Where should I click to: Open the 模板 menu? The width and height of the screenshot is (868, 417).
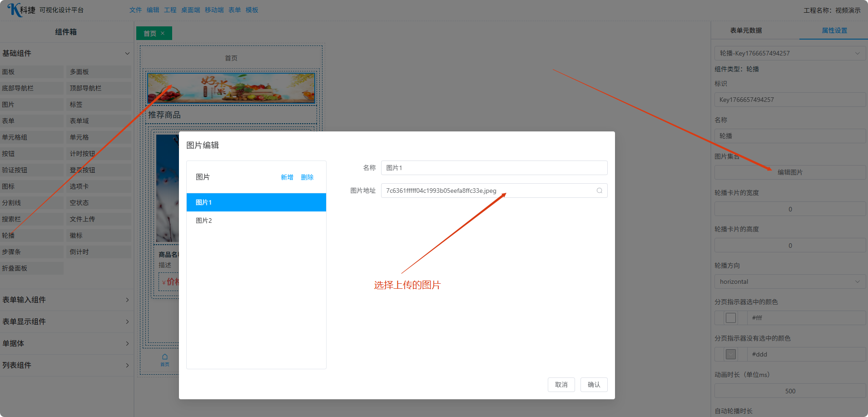point(252,10)
